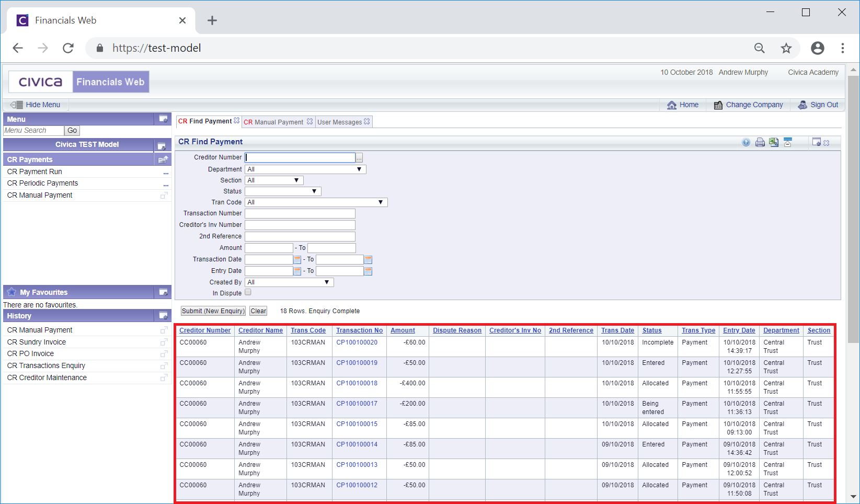The height and width of the screenshot is (504, 860).
Task: Bookmark page with the star icon
Action: click(786, 48)
